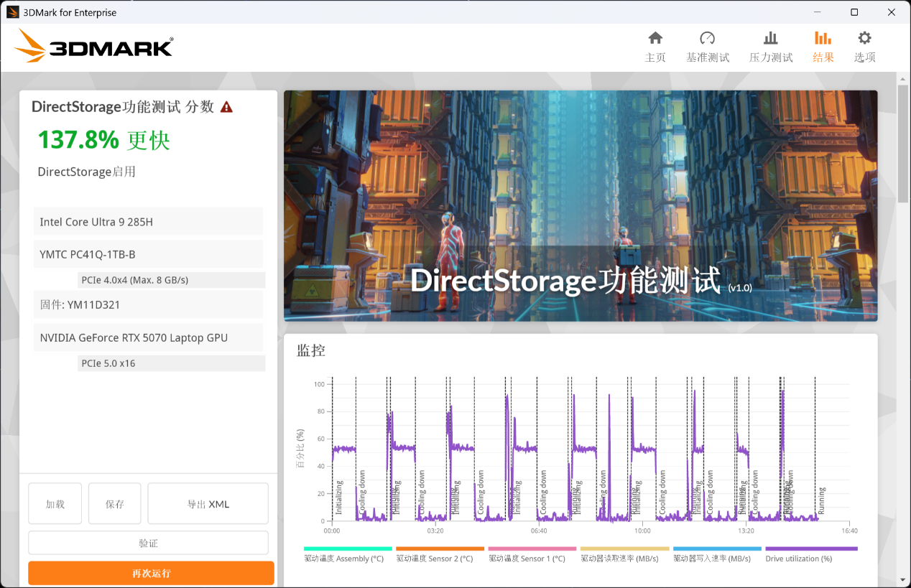Click PCIe 5.0 x16 label
This screenshot has height=588, width=911.
pos(172,363)
